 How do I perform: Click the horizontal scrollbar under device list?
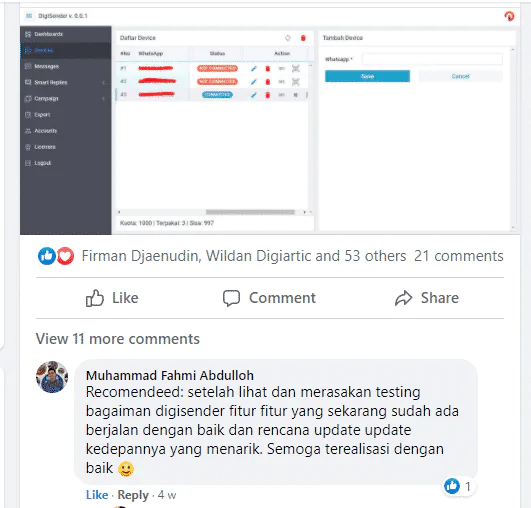click(250, 212)
